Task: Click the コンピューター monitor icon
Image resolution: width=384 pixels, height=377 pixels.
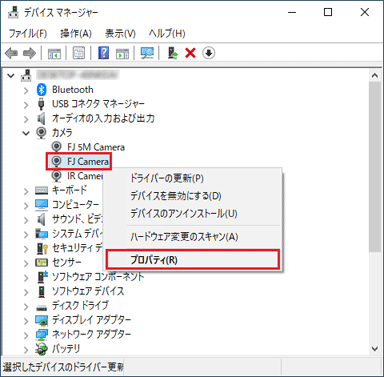Action: click(41, 205)
